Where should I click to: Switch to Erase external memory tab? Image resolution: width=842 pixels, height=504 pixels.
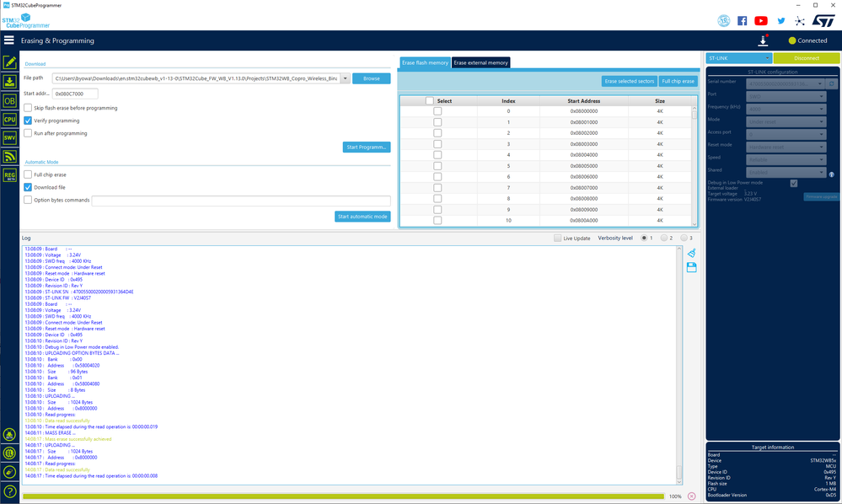coord(480,63)
